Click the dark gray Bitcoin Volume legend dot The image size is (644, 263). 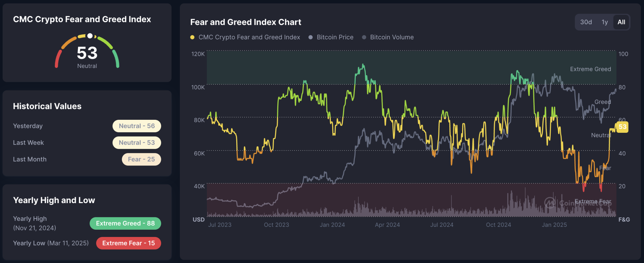[x=364, y=37]
